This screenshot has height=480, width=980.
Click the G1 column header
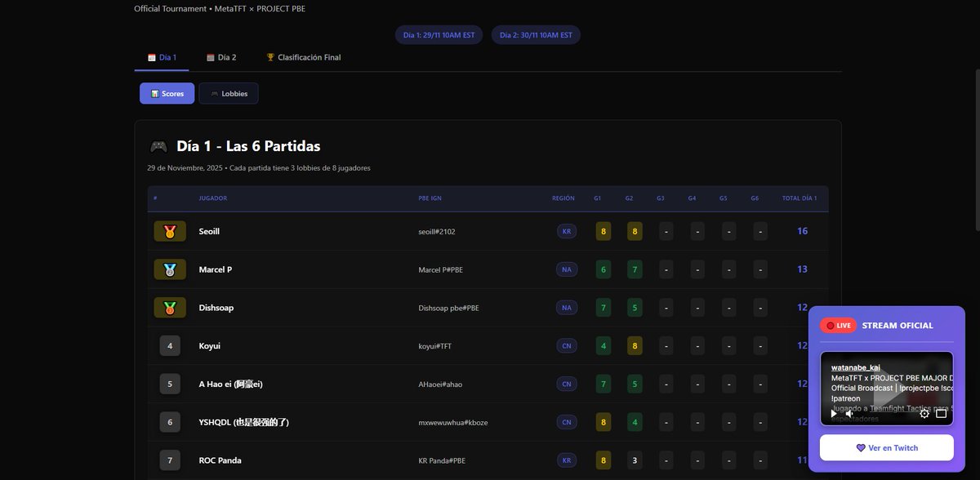click(598, 198)
